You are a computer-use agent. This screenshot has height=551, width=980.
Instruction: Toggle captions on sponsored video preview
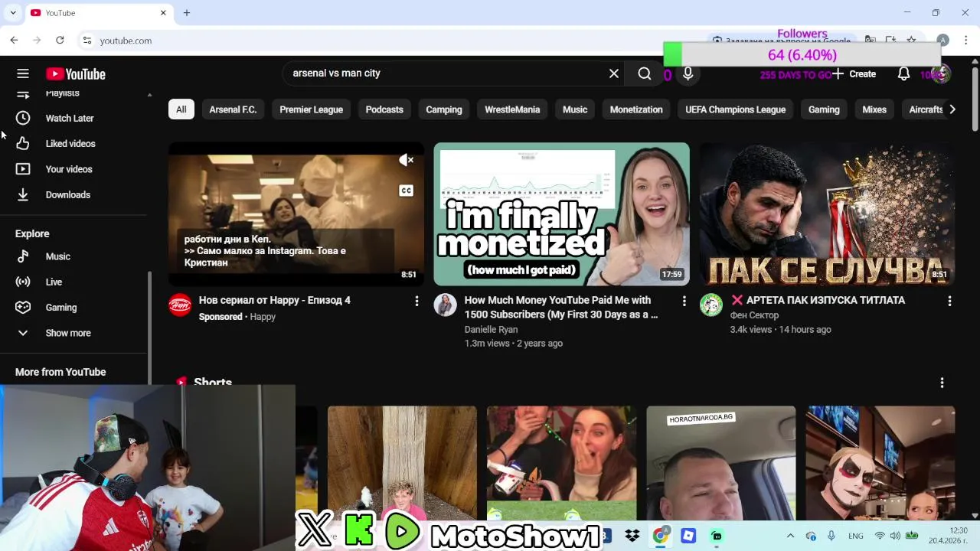tap(406, 191)
